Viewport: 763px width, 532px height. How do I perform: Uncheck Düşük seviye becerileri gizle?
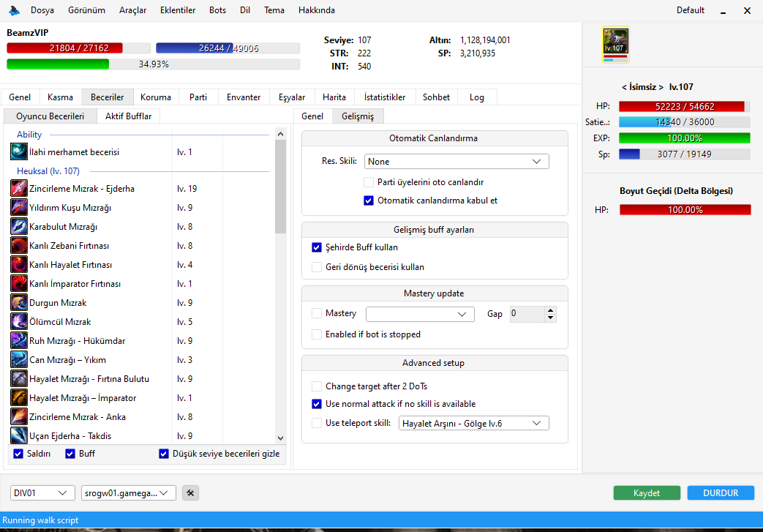(164, 454)
